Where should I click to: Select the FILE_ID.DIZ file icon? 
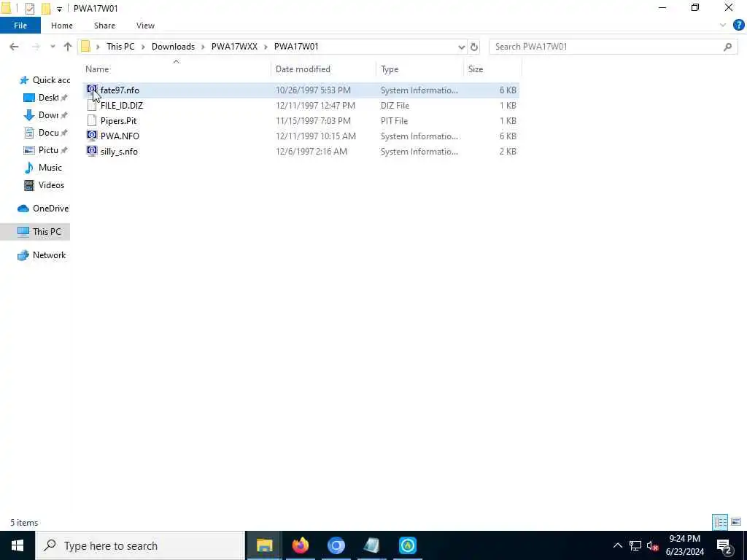[x=92, y=105]
